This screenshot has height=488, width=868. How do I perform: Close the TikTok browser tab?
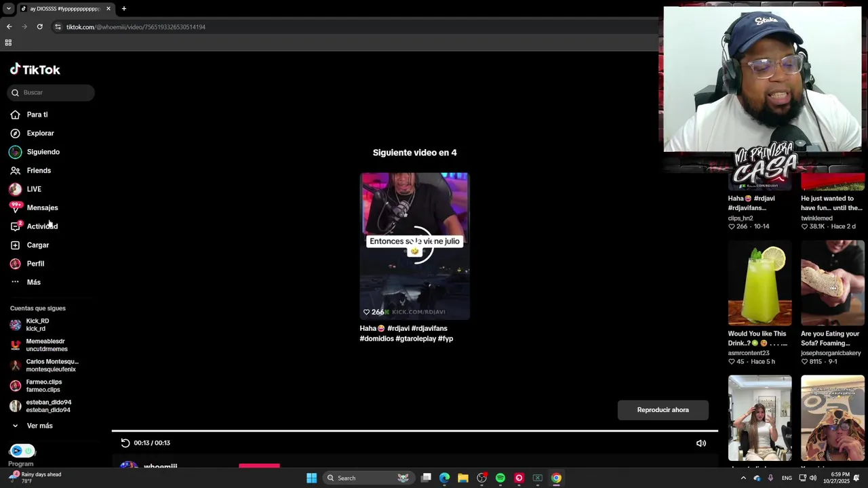[108, 9]
